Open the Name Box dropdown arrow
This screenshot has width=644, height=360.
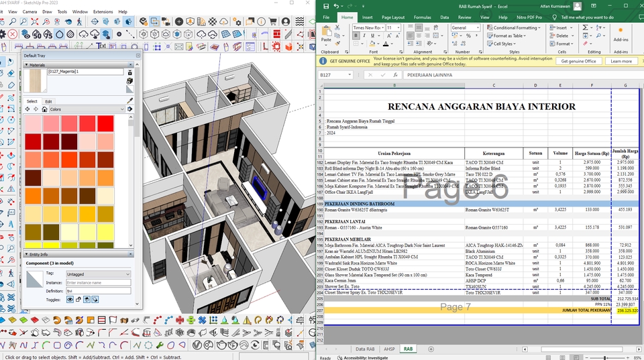(350, 74)
